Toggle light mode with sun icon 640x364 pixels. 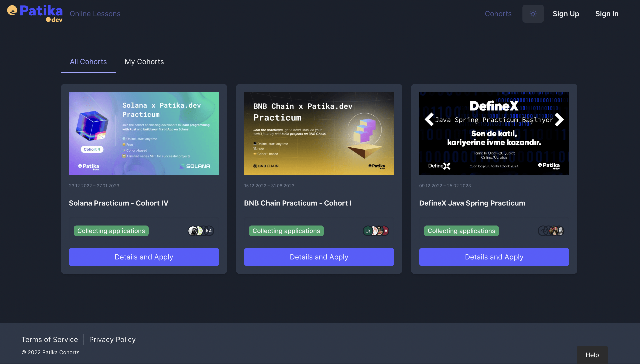533,14
